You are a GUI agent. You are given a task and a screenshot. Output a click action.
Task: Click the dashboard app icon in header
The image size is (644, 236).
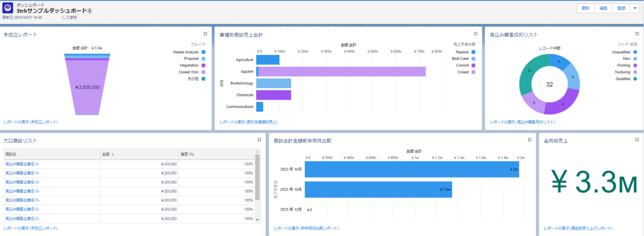coord(8,8)
